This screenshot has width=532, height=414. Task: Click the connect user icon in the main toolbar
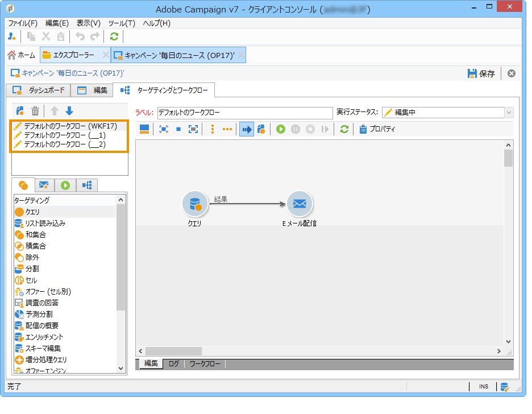tap(12, 36)
